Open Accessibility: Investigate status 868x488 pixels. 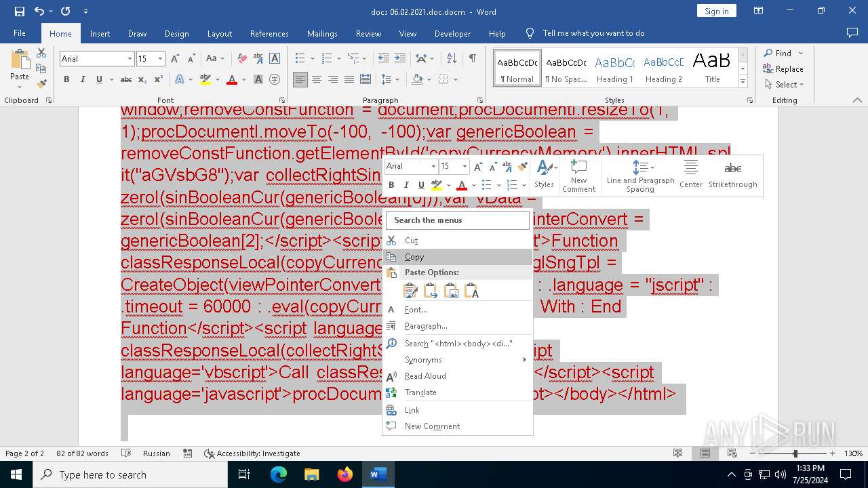(x=252, y=453)
